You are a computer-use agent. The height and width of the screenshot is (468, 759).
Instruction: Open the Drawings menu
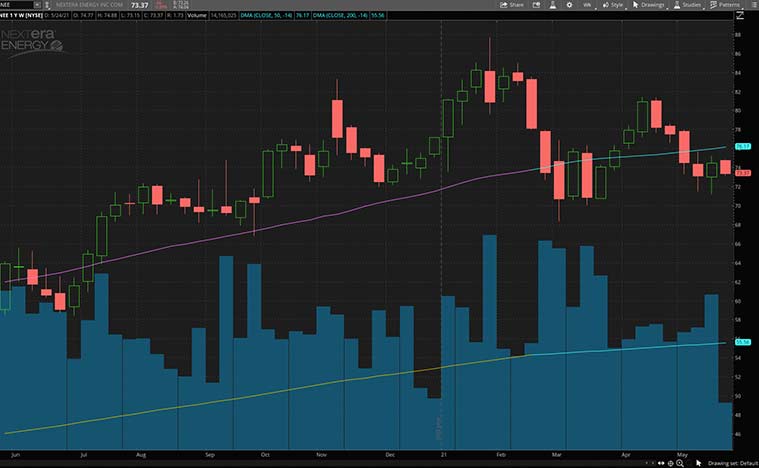648,5
